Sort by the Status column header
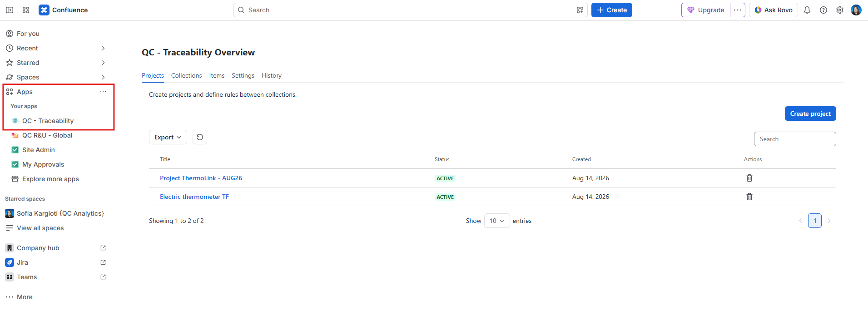 coord(442,159)
